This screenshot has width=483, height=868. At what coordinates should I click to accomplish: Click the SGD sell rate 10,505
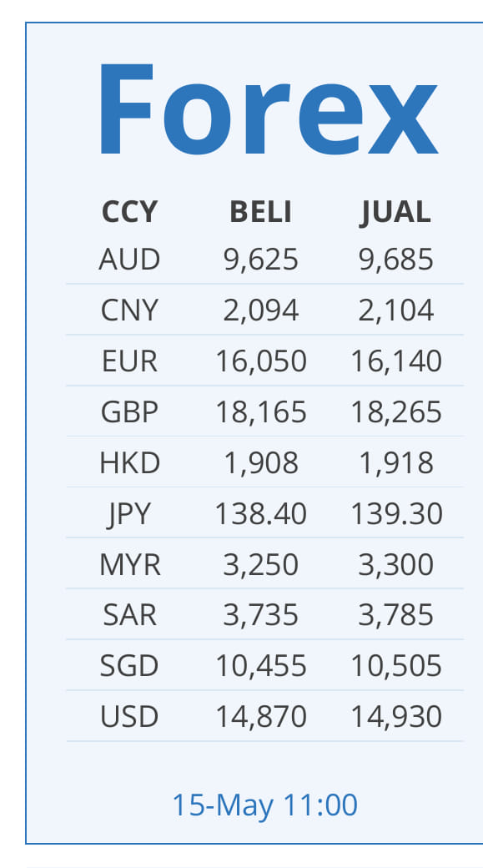tap(396, 666)
